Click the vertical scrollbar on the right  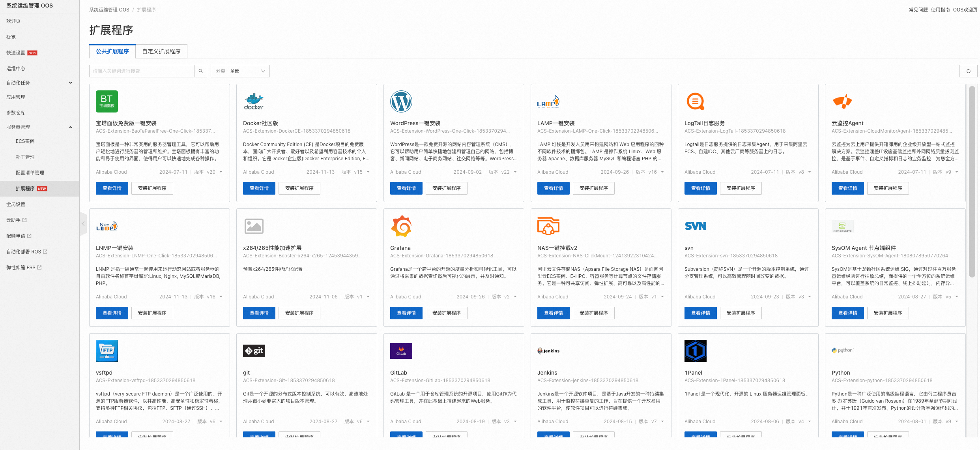[972, 182]
